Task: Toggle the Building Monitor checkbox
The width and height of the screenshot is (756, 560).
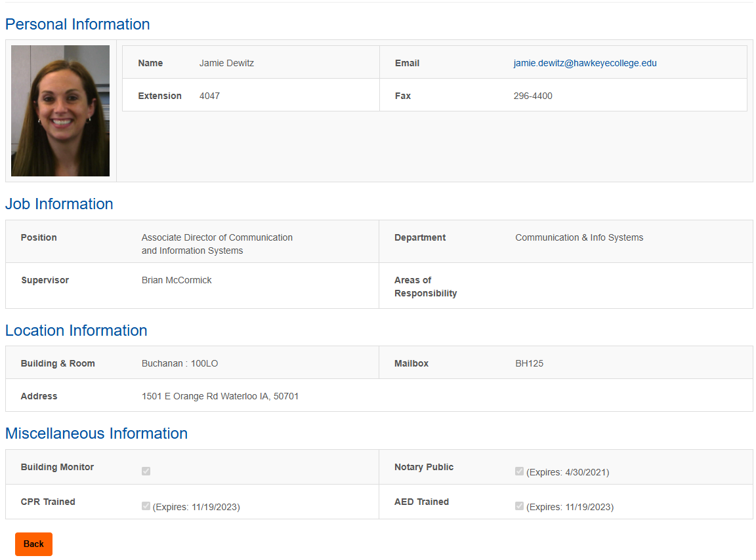Action: 146,471
